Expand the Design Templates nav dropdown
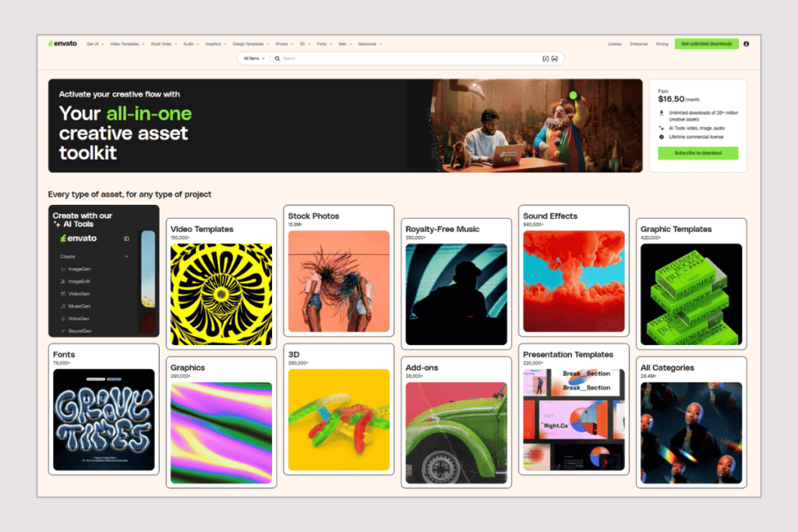Image resolution: width=798 pixels, height=532 pixels. (x=251, y=44)
